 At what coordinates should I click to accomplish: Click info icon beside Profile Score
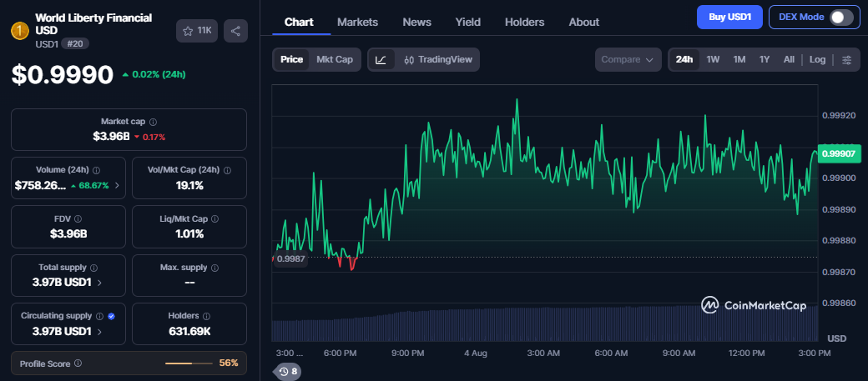click(x=78, y=363)
